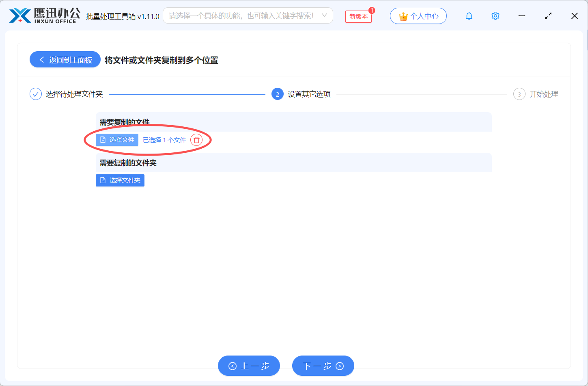Click the step 2 number circle
This screenshot has height=386, width=588.
(x=278, y=94)
